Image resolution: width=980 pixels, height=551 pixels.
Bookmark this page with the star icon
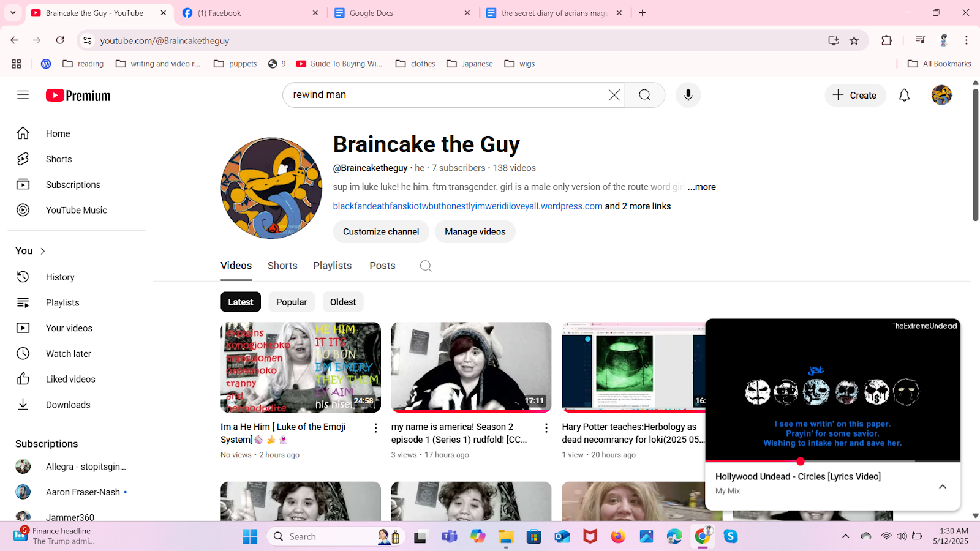[854, 40]
